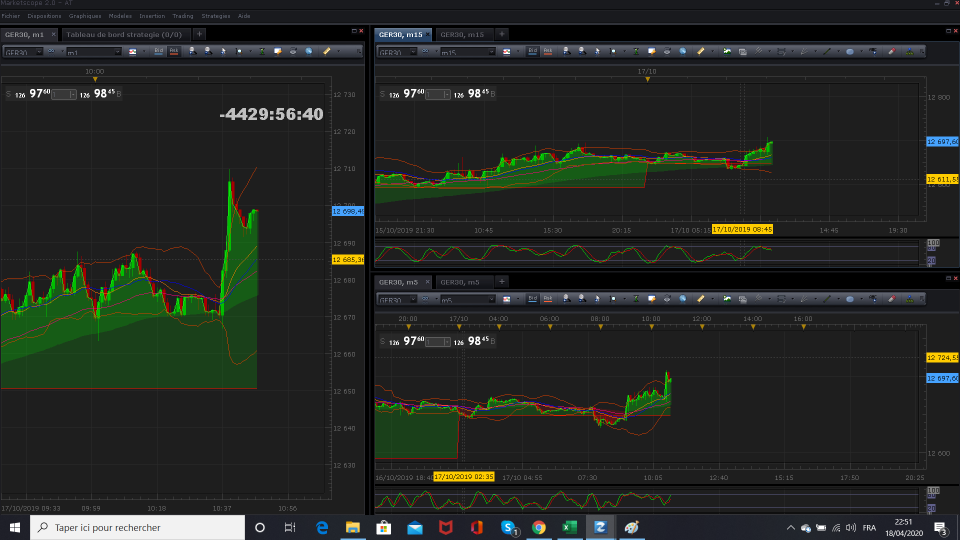Viewport: 960px width, 540px height.
Task: Select eraser tool in m15 toolbar
Action: tap(892, 51)
